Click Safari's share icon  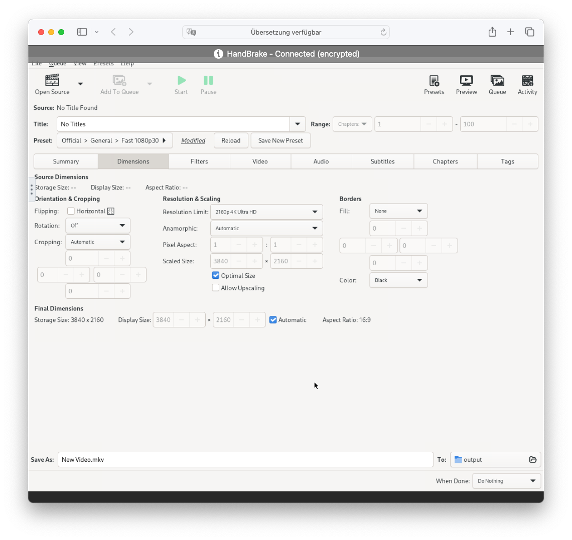coord(492,32)
